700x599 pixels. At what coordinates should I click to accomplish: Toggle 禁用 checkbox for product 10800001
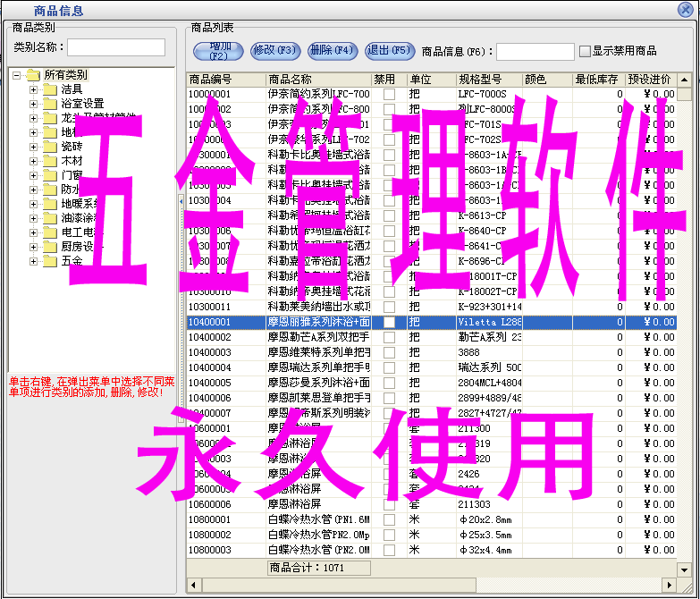[389, 520]
